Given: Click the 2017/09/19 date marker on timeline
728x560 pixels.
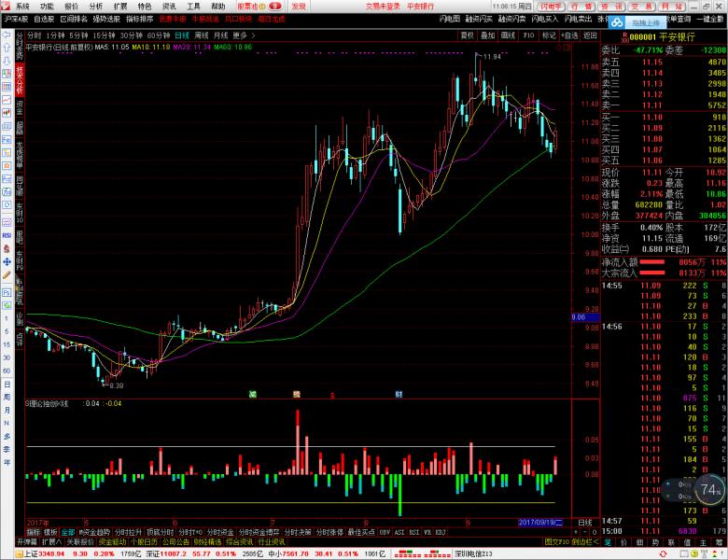Looking at the screenshot, I should tap(540, 523).
